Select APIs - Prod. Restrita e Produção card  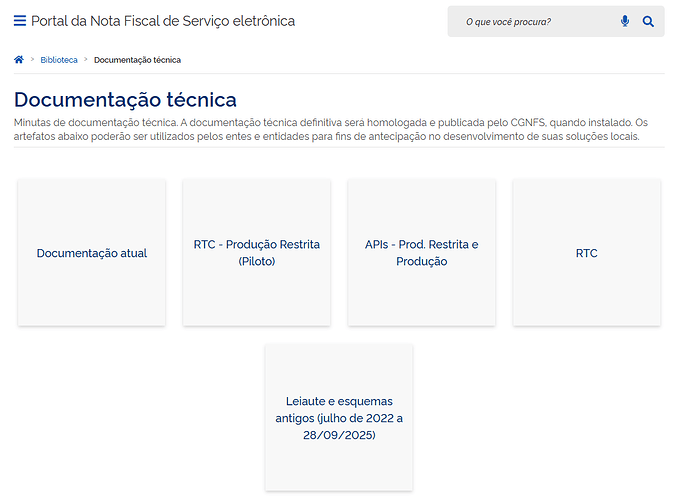point(421,253)
